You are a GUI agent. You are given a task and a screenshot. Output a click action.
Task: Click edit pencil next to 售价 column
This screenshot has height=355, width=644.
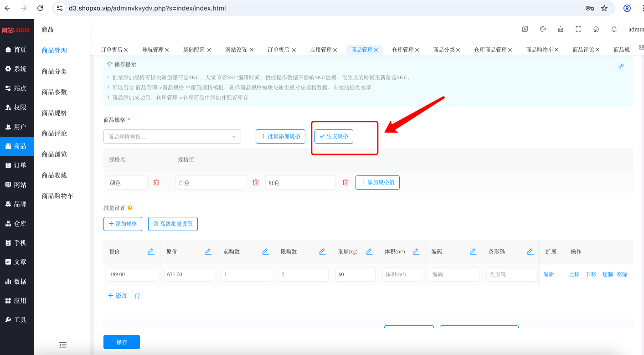click(x=151, y=252)
